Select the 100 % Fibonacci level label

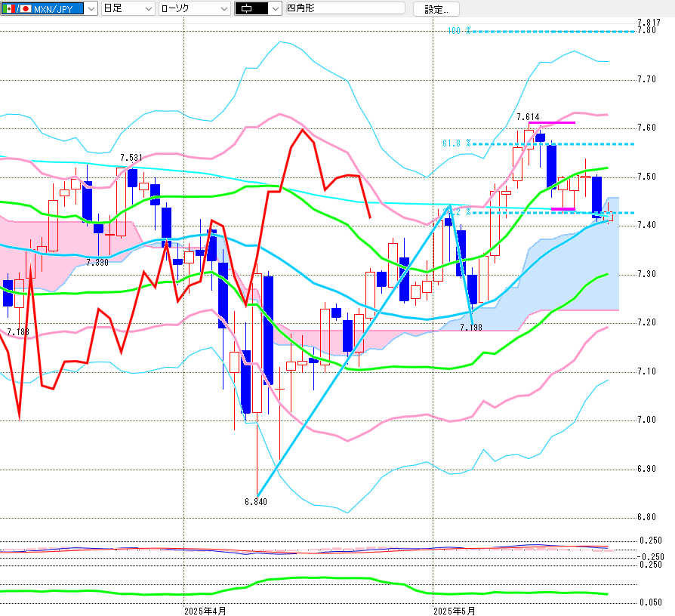(459, 31)
